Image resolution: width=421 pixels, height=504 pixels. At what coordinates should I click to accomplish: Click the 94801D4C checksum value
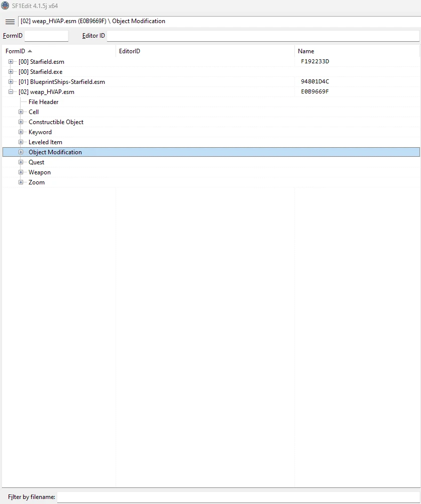(315, 81)
